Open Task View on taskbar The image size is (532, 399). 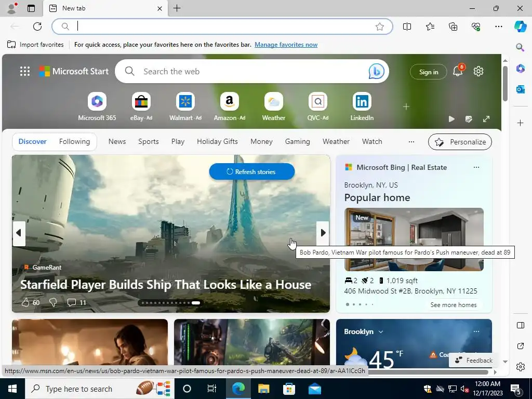click(x=212, y=389)
